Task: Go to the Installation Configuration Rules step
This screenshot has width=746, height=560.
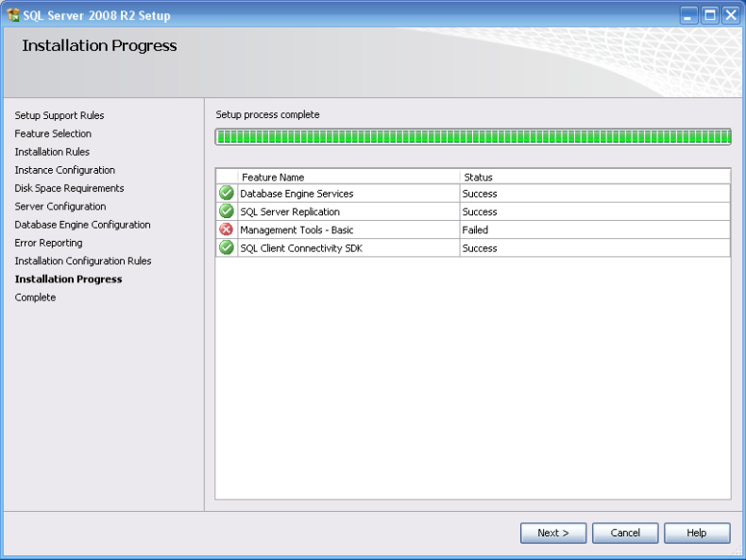Action: tap(83, 261)
